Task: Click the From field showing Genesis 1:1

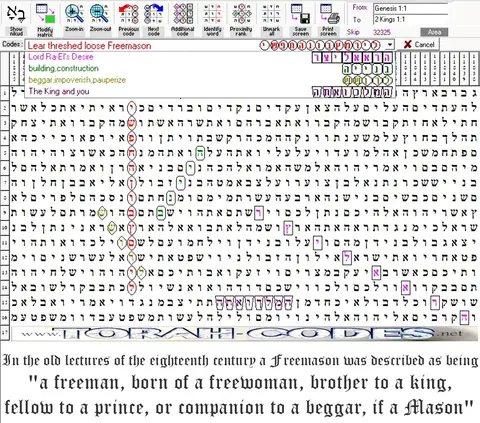Action: (x=410, y=9)
